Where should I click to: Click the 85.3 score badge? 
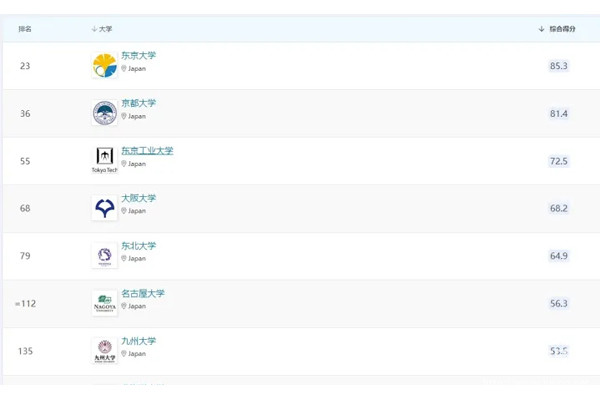coord(559,66)
